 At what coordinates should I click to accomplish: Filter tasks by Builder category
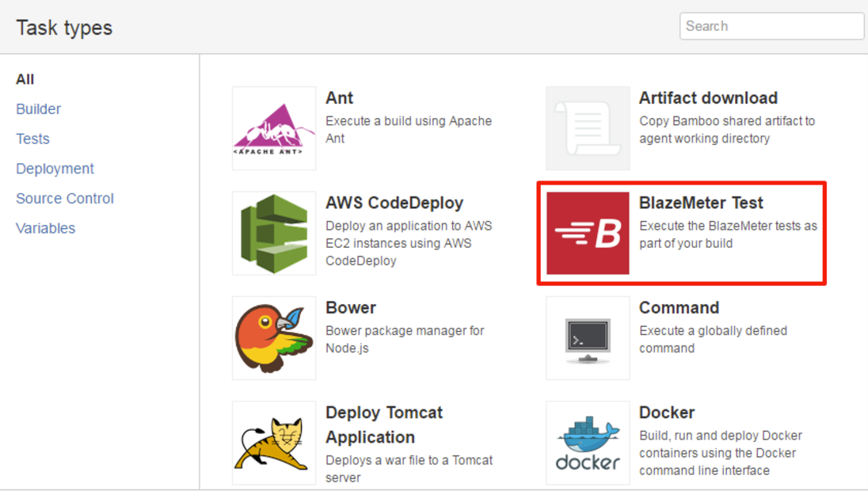pyautogui.click(x=38, y=109)
